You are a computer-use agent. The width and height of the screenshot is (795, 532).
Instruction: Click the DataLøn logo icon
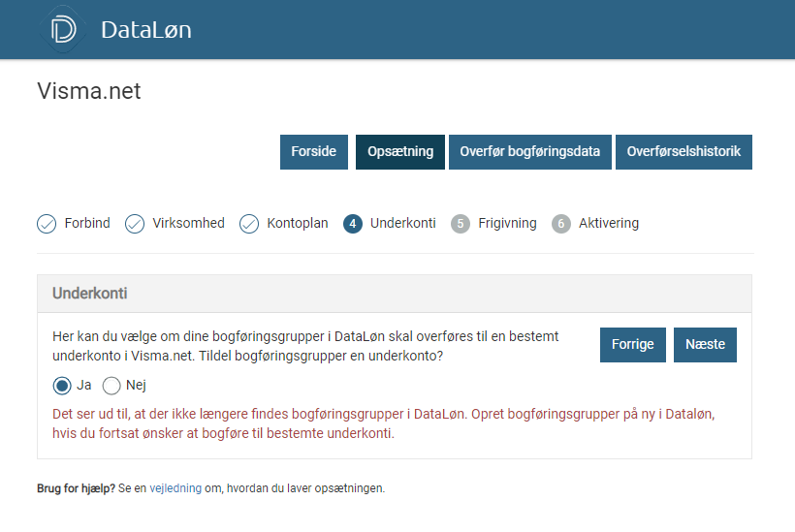point(64,30)
